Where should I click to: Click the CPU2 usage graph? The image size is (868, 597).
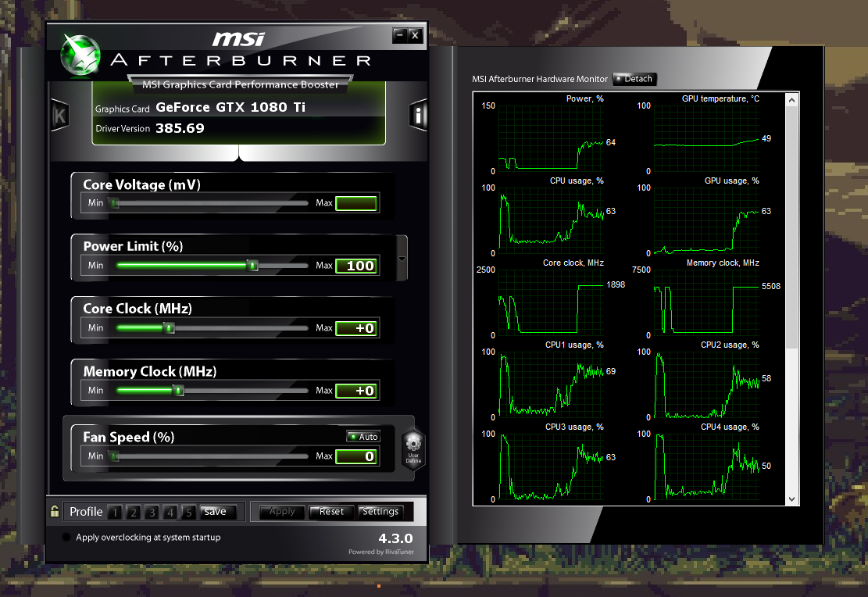pos(706,384)
